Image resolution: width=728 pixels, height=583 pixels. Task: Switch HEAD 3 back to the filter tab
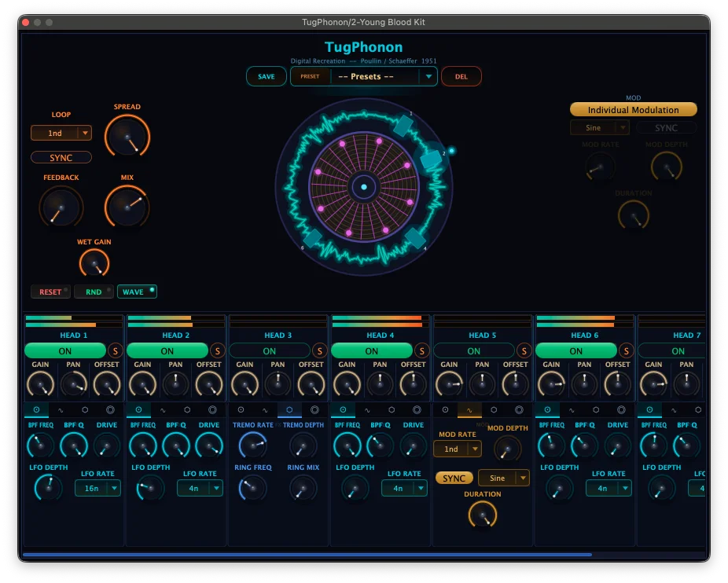point(242,409)
